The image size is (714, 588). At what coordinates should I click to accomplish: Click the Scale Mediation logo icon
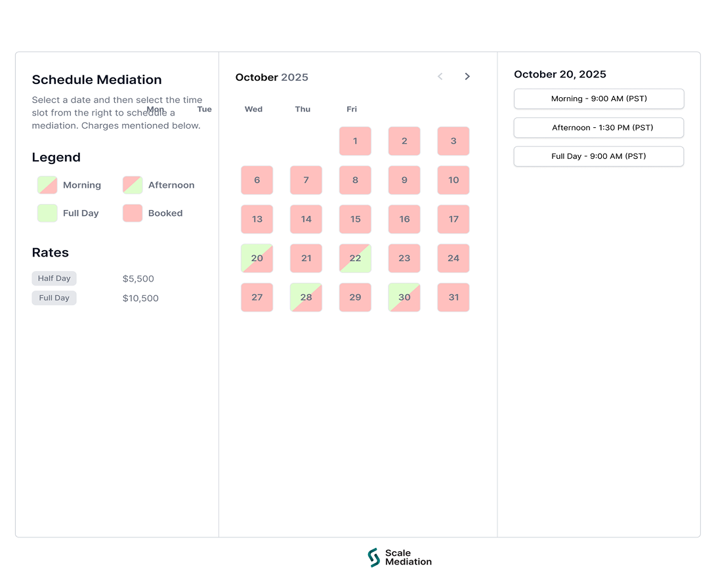pyautogui.click(x=373, y=557)
